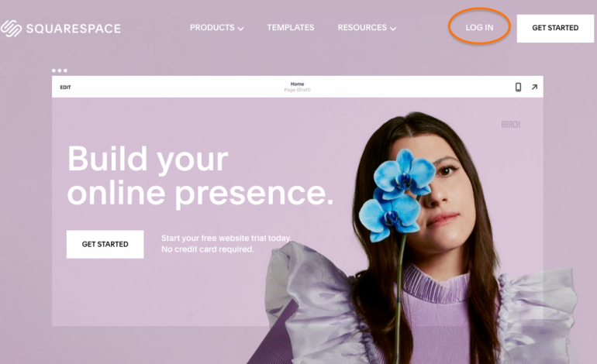This screenshot has height=364, width=597.
Task: Click the "Page (Draft)" status label
Action: tap(298, 90)
